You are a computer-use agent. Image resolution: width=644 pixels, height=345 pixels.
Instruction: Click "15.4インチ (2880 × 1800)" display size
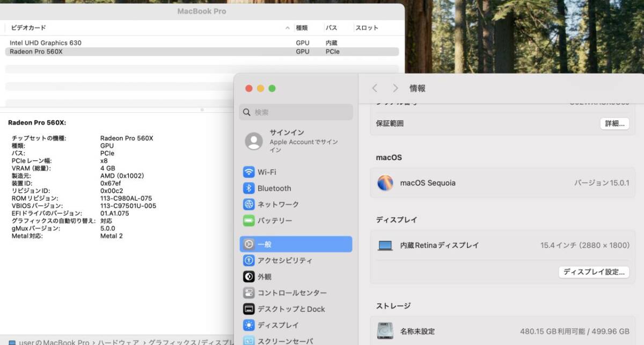(x=585, y=246)
